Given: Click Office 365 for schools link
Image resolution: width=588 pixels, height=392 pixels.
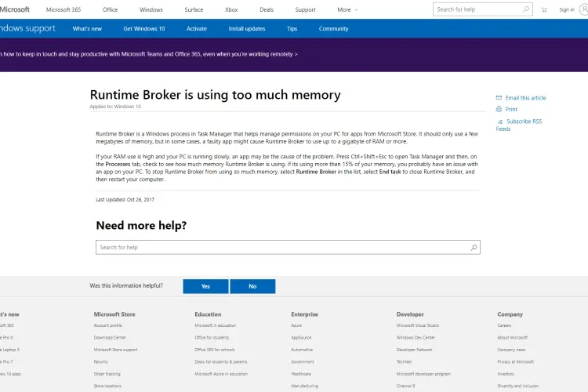Looking at the screenshot, I should point(215,350).
